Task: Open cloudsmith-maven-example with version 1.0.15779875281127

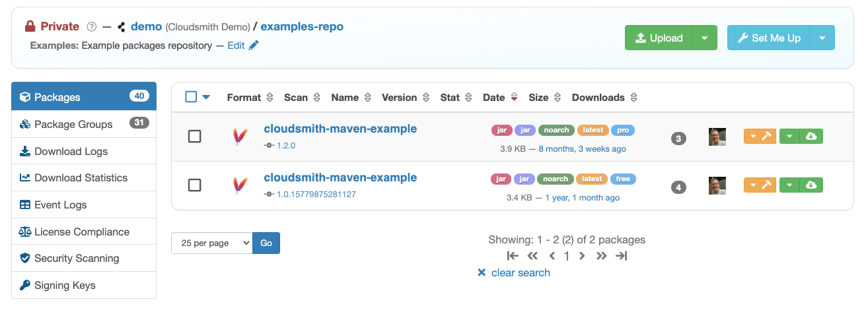Action: coord(340,177)
